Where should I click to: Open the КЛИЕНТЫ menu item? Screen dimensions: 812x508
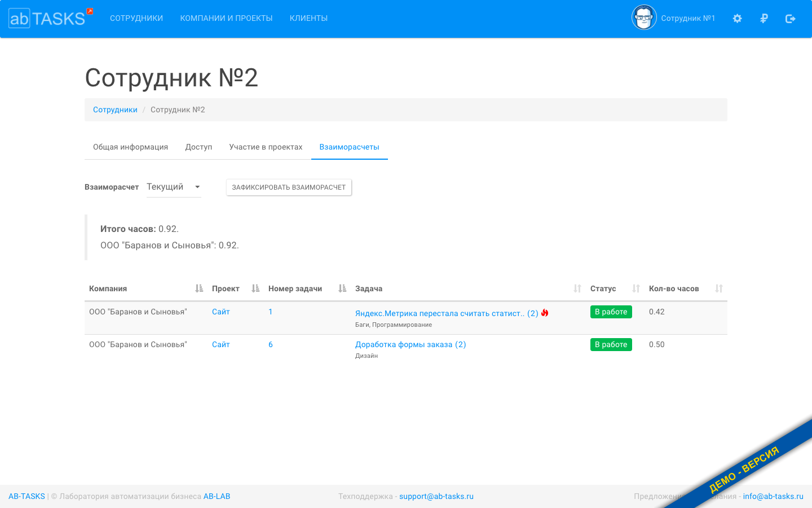coord(308,17)
